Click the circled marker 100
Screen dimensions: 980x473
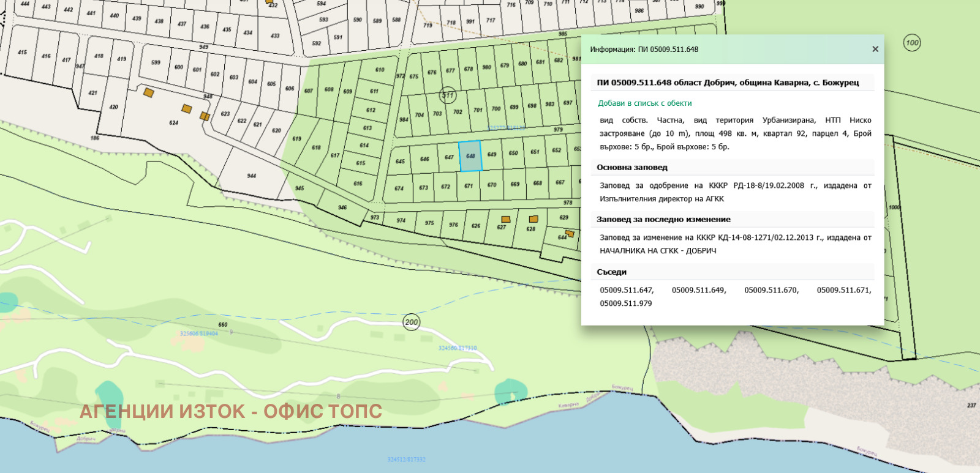pos(912,43)
